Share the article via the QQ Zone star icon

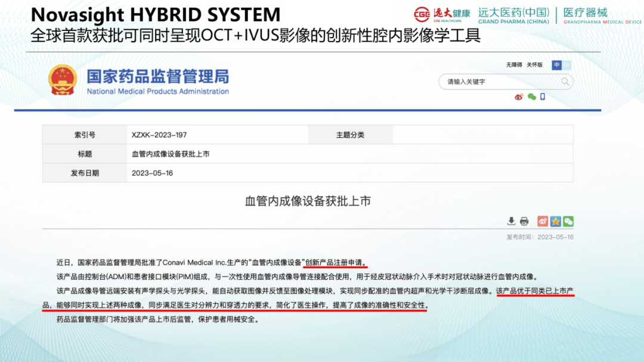point(555,221)
